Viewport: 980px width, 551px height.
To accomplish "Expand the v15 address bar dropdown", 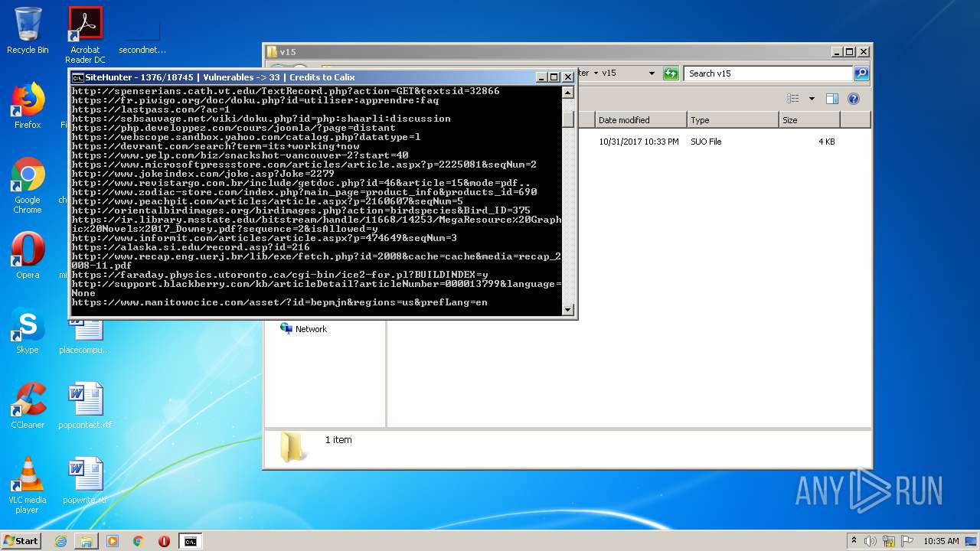I will (652, 73).
